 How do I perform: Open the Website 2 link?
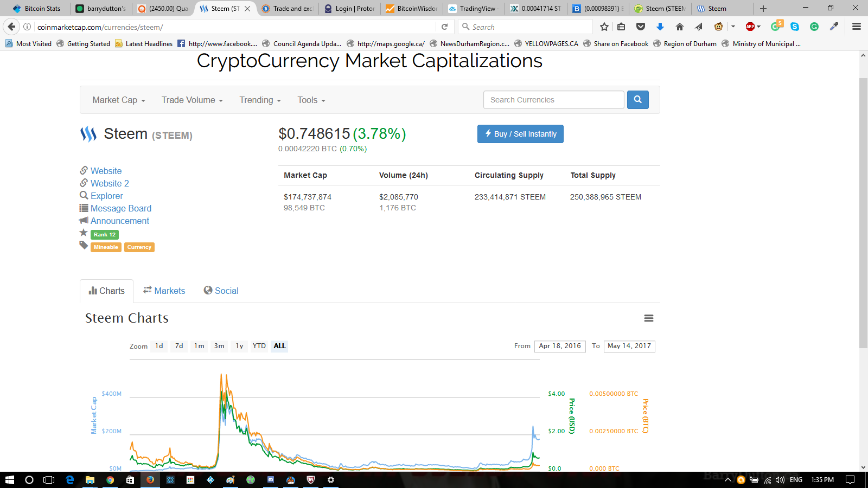coord(110,184)
